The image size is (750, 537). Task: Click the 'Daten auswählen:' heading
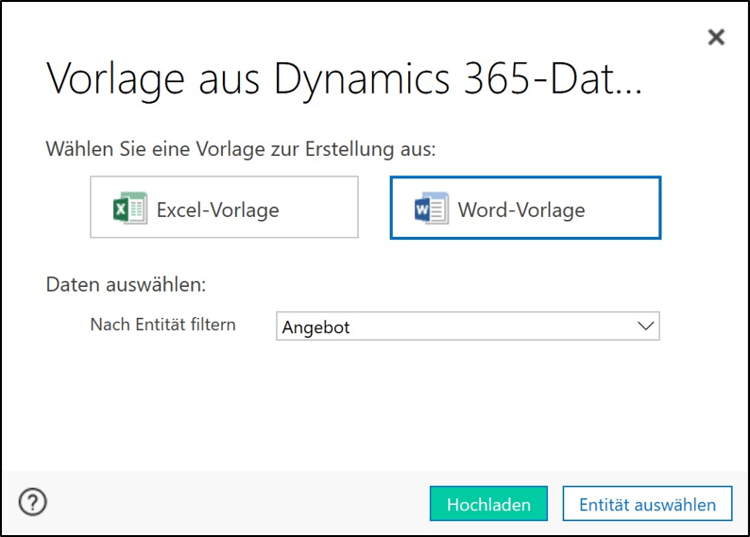pyautogui.click(x=126, y=284)
